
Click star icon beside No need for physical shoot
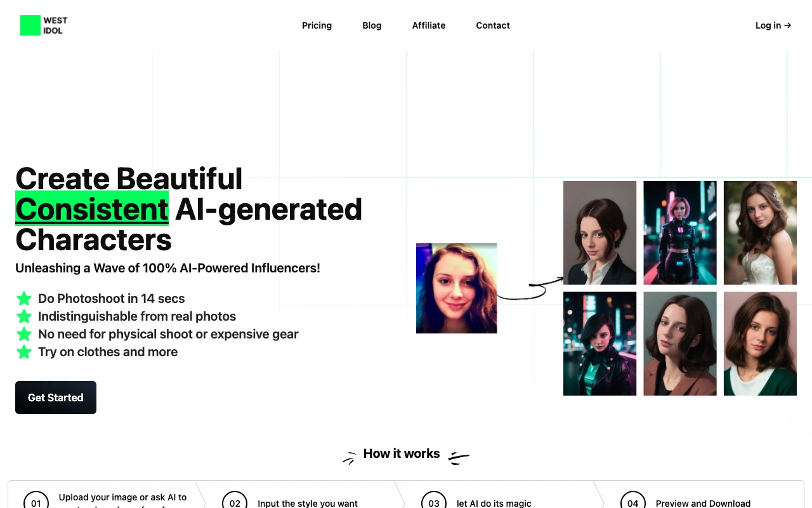point(24,334)
